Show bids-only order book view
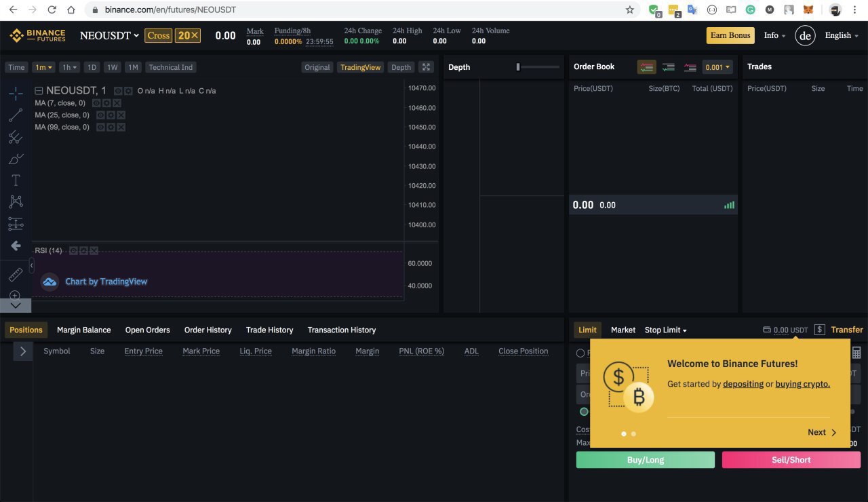The width and height of the screenshot is (868, 502). (669, 67)
